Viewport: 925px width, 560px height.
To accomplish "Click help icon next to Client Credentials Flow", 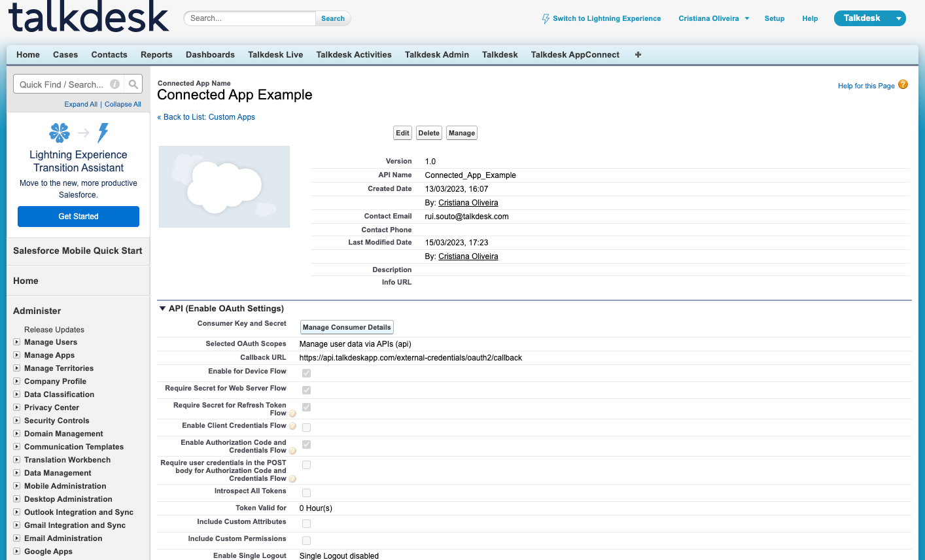I will click(292, 426).
